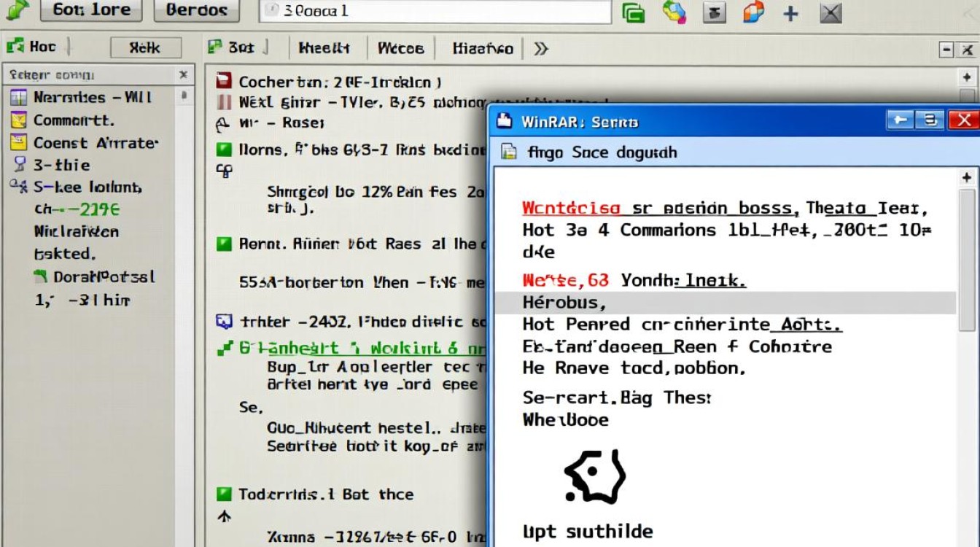Click the green 'ch---219E' text in sidebar

coord(77,210)
